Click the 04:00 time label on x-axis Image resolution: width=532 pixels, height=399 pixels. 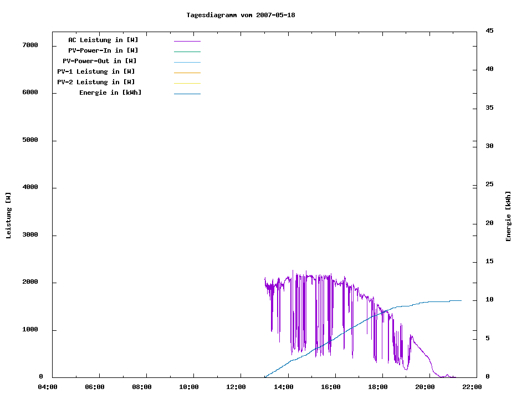pyautogui.click(x=48, y=387)
